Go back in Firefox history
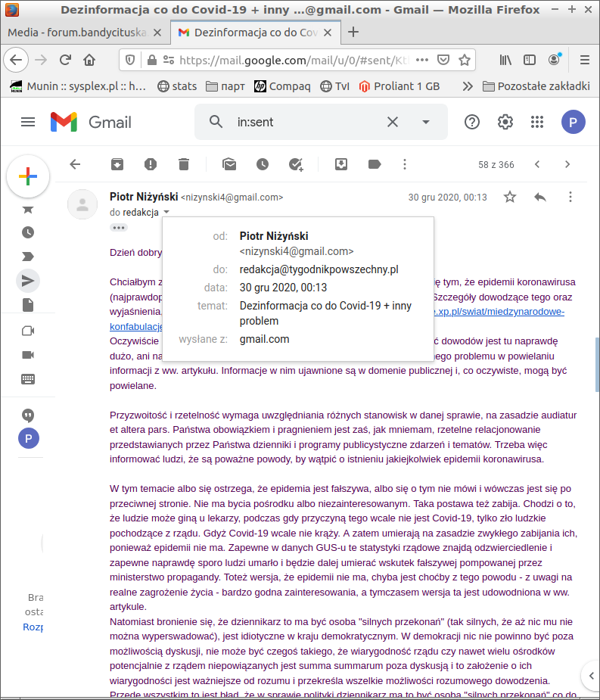The width and height of the screenshot is (600, 700). point(16,60)
